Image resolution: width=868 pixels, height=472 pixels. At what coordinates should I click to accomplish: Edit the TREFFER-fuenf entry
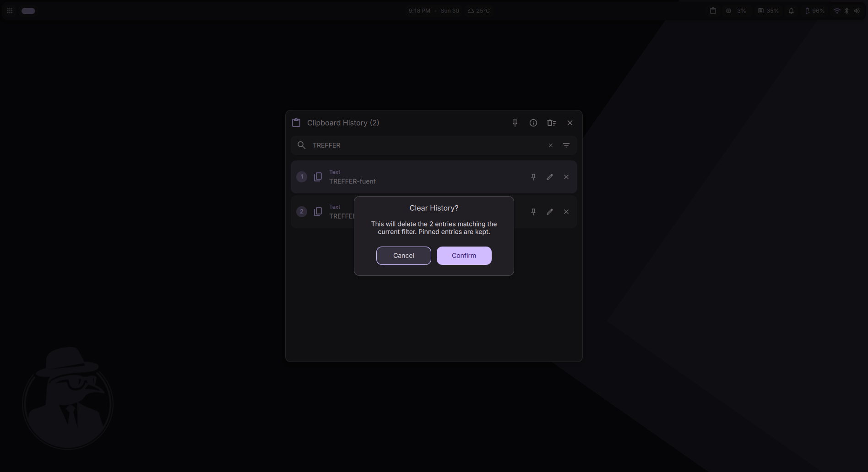coord(550,177)
